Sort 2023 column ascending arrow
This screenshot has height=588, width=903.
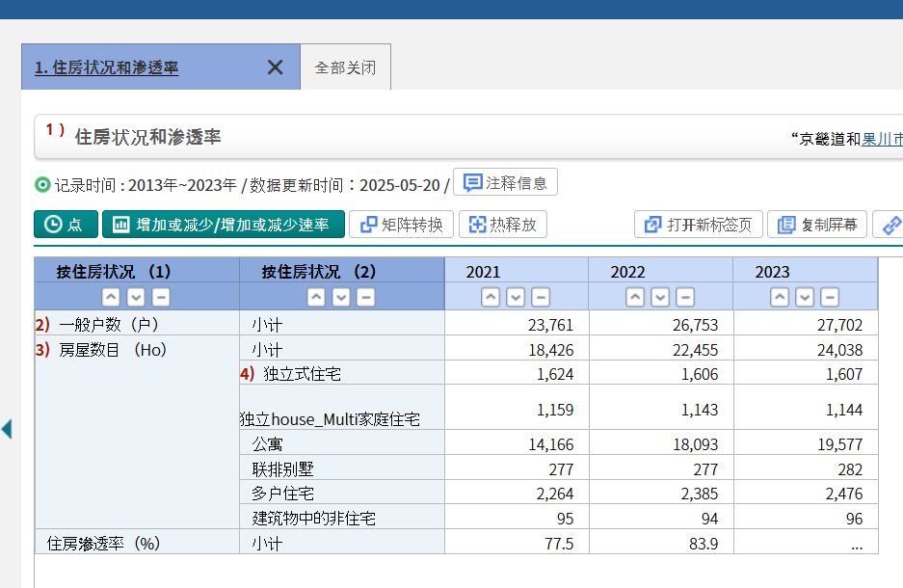pos(780,297)
